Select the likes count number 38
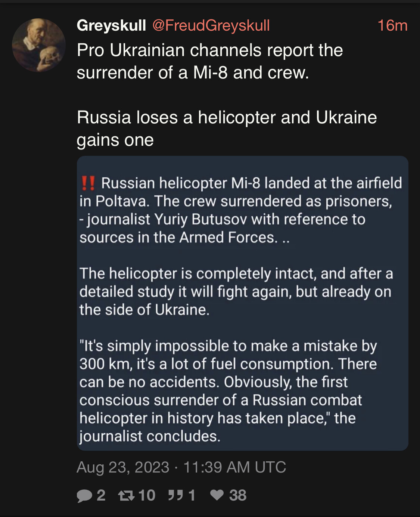 tap(238, 495)
